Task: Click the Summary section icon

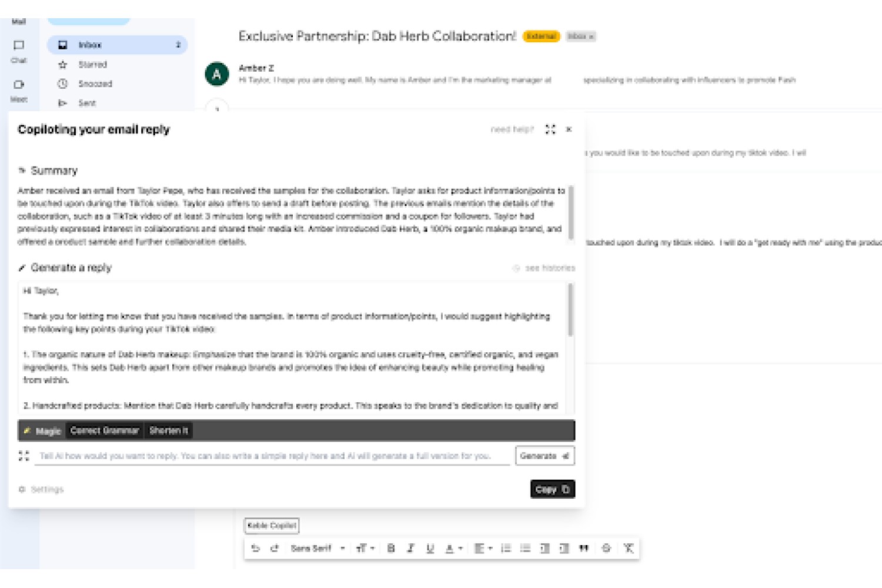Action: click(22, 171)
